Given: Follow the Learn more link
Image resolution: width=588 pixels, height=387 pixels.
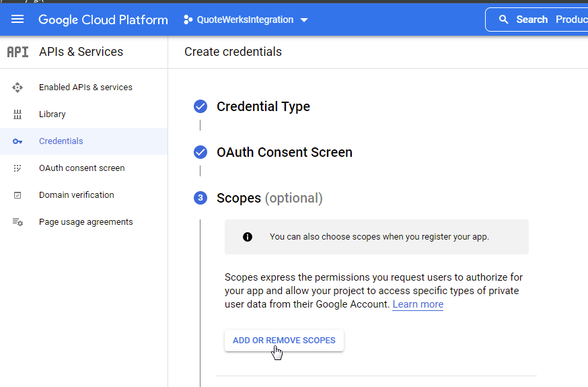Looking at the screenshot, I should [418, 304].
